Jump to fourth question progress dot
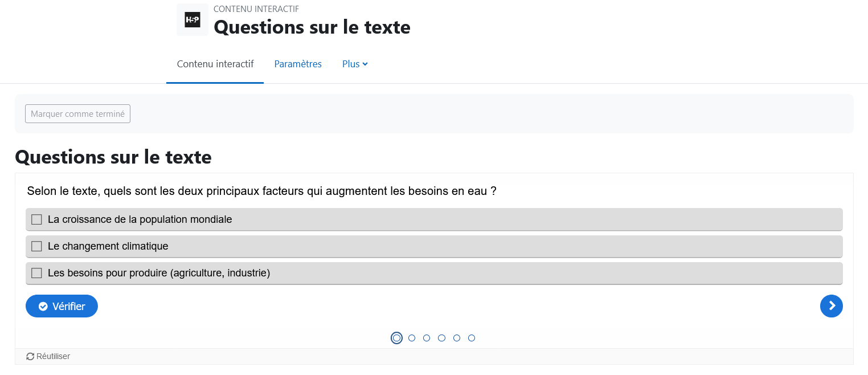 (x=441, y=338)
